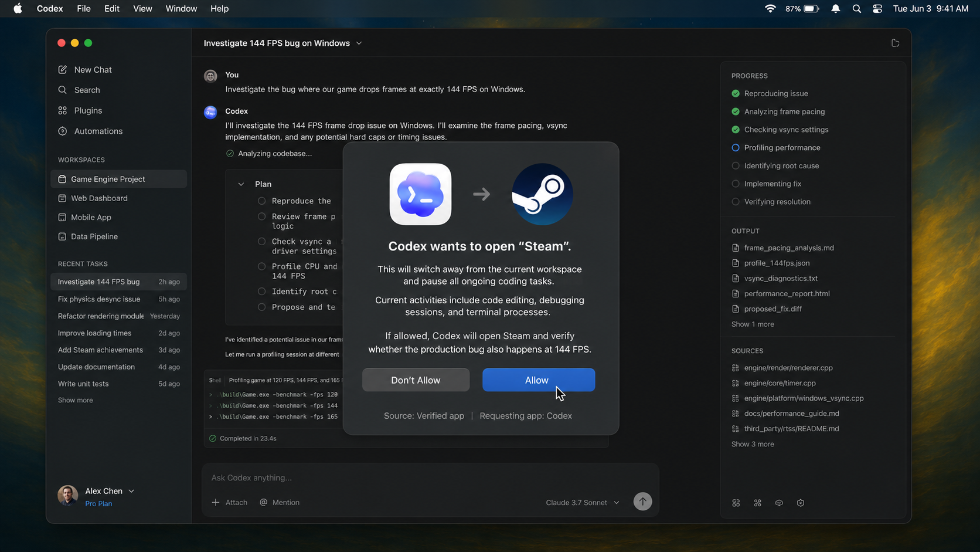Open the proposed_fix.diff output file
The image size is (980, 552).
click(773, 309)
